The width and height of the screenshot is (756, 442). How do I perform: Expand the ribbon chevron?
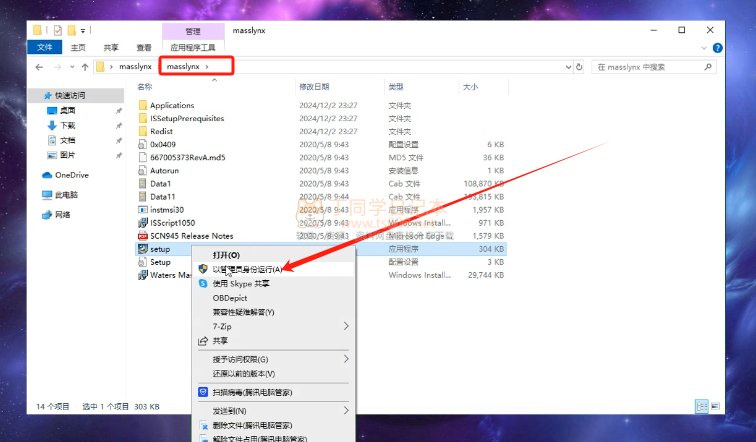pos(704,48)
